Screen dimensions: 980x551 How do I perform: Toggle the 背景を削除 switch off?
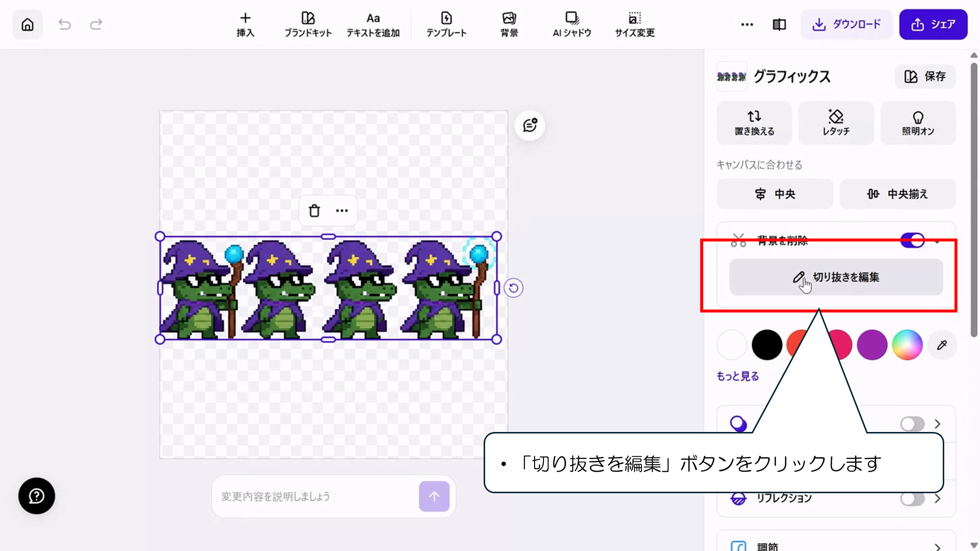(x=912, y=240)
